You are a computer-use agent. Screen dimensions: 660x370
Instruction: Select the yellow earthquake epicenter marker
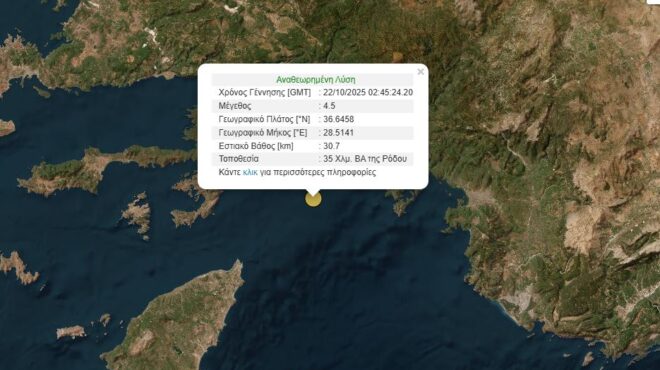click(x=313, y=199)
